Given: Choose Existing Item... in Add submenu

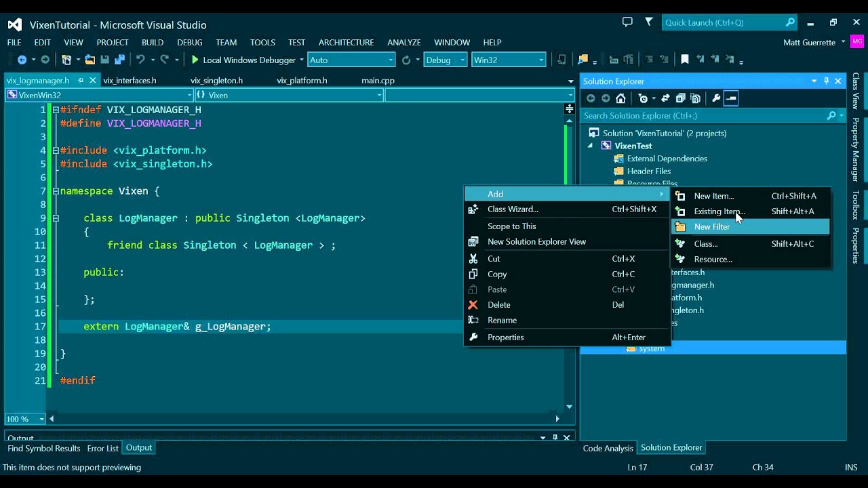Looking at the screenshot, I should [x=751, y=211].
